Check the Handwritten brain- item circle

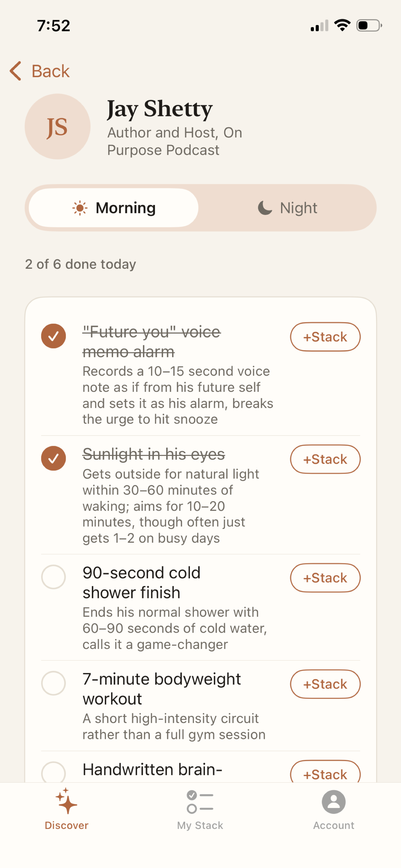click(53, 772)
